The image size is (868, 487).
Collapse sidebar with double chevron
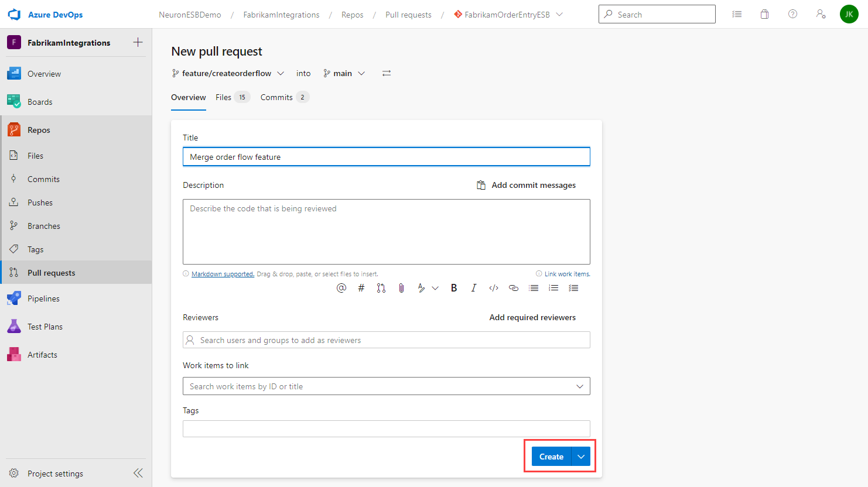[x=138, y=473]
